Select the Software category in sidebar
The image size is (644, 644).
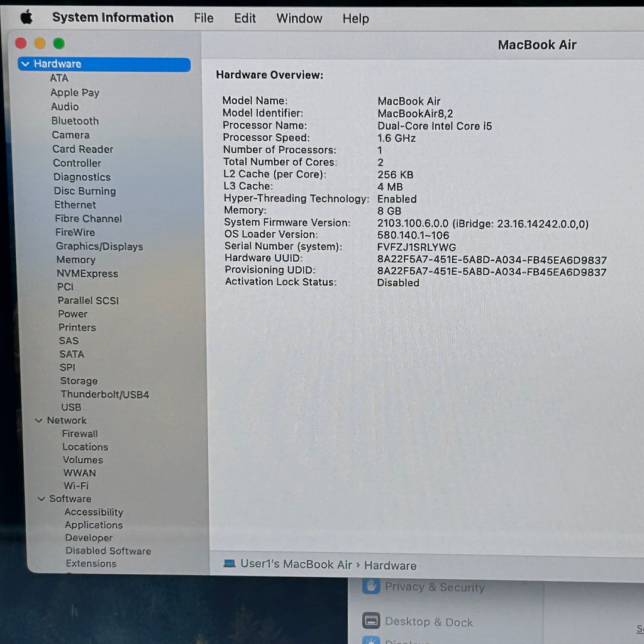tap(70, 499)
